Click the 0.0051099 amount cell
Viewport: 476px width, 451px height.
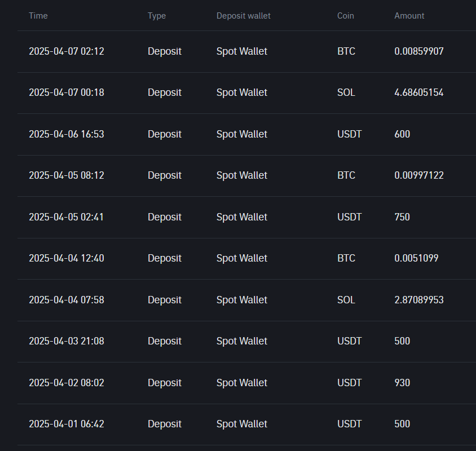point(416,258)
